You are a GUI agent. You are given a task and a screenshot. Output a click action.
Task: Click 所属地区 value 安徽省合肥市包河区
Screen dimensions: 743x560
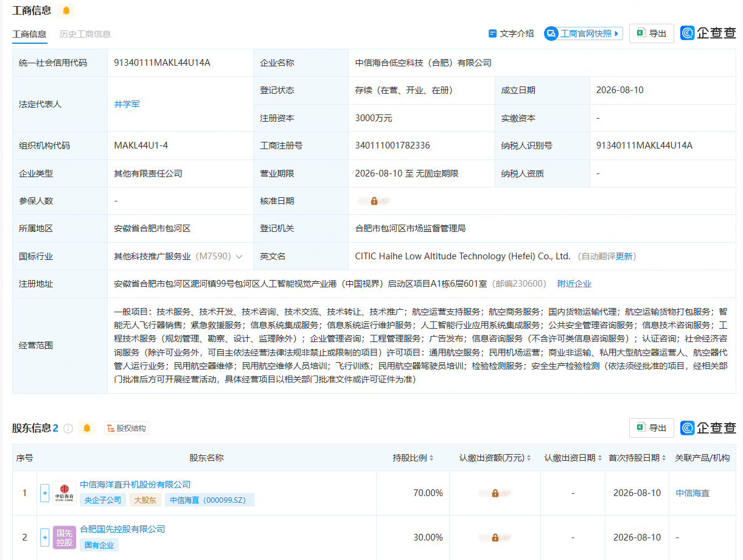(153, 228)
